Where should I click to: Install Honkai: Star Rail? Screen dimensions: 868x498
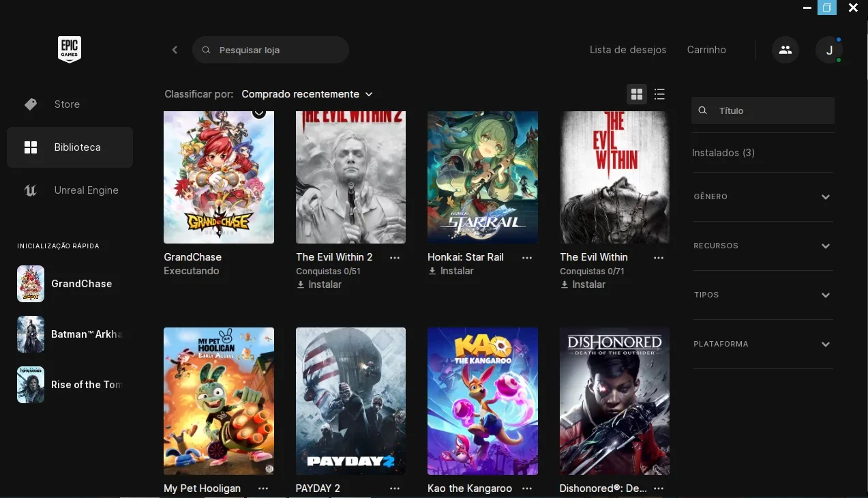click(451, 271)
